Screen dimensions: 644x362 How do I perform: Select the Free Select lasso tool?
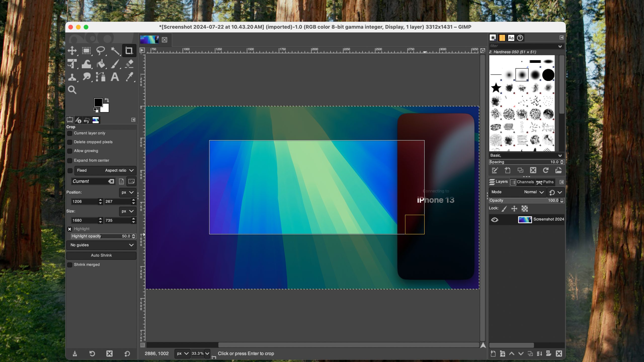click(x=101, y=51)
